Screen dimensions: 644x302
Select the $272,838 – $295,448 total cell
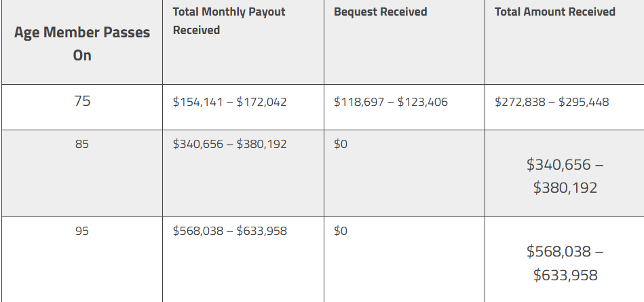[x=552, y=102]
